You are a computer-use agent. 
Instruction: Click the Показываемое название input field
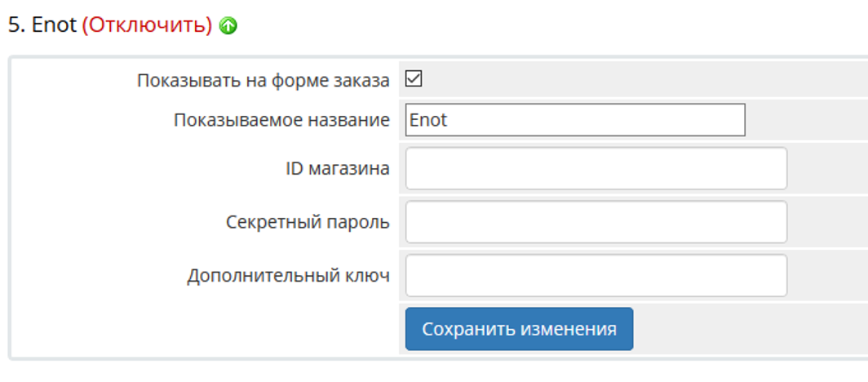point(574,120)
